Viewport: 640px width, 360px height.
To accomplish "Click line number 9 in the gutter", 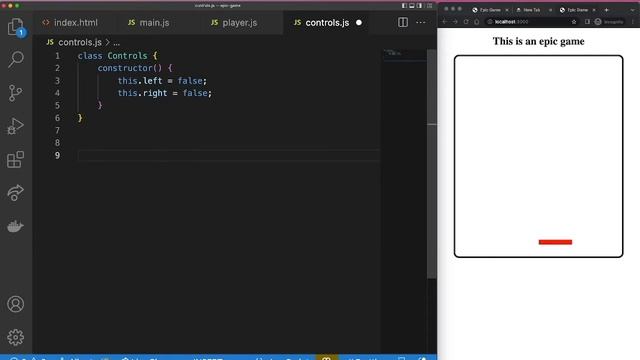I will pos(57,155).
